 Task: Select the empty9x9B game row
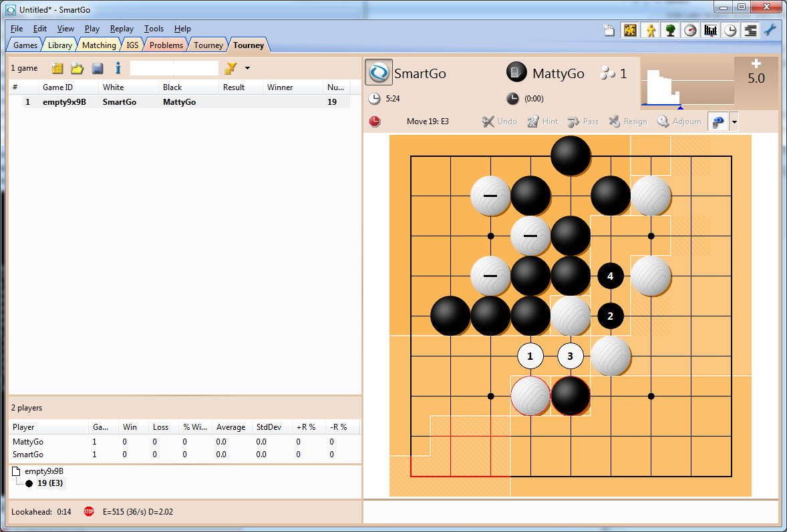pyautogui.click(x=180, y=101)
